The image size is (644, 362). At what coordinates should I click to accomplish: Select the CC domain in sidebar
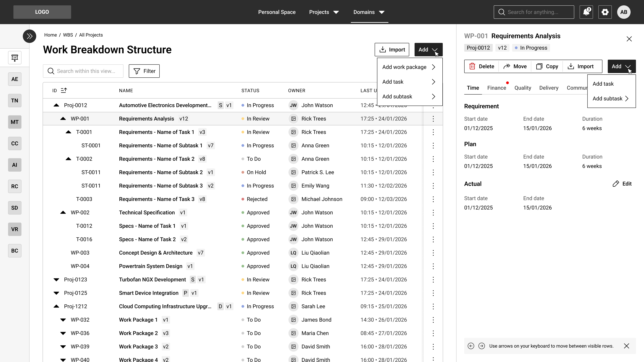(x=15, y=143)
